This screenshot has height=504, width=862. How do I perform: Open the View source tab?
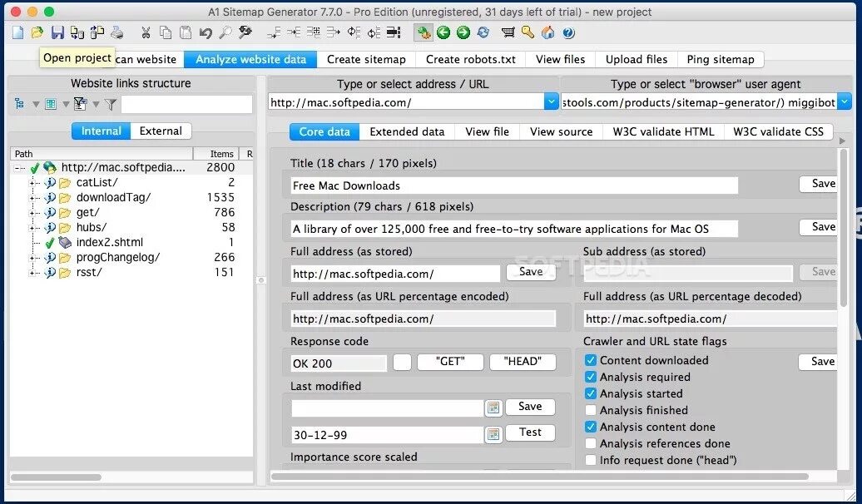point(562,131)
